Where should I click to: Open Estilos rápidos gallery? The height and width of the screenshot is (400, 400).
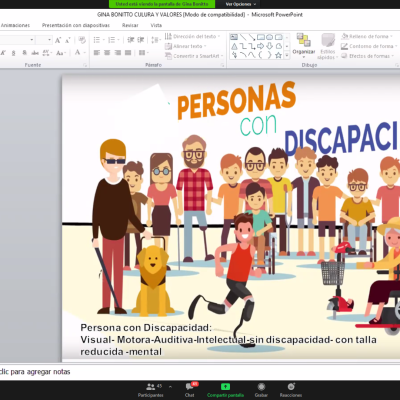(x=328, y=46)
